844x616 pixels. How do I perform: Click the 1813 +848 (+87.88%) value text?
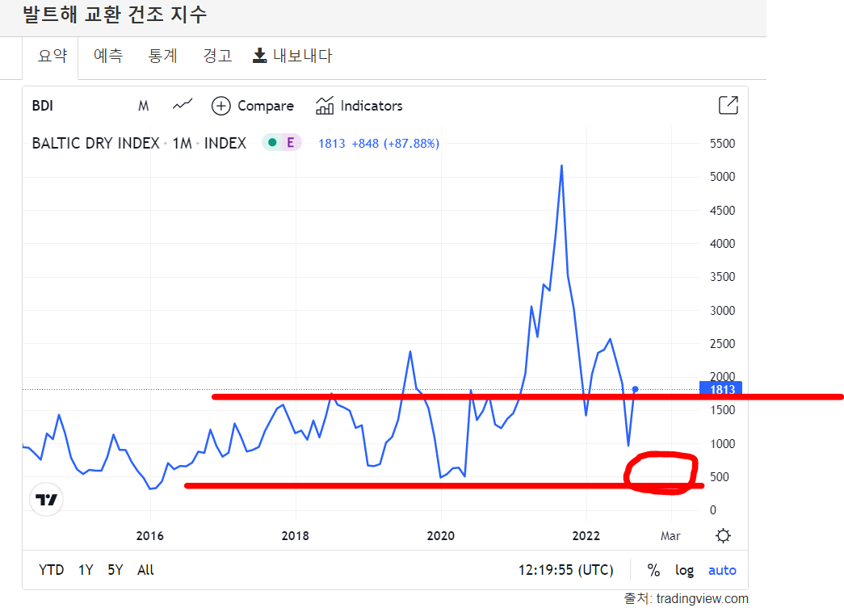click(x=379, y=144)
